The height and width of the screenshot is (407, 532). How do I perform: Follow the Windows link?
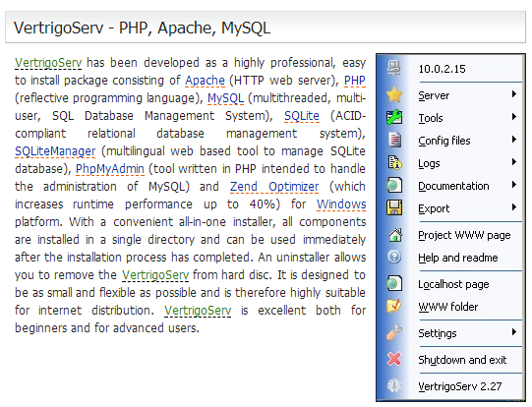(x=341, y=204)
